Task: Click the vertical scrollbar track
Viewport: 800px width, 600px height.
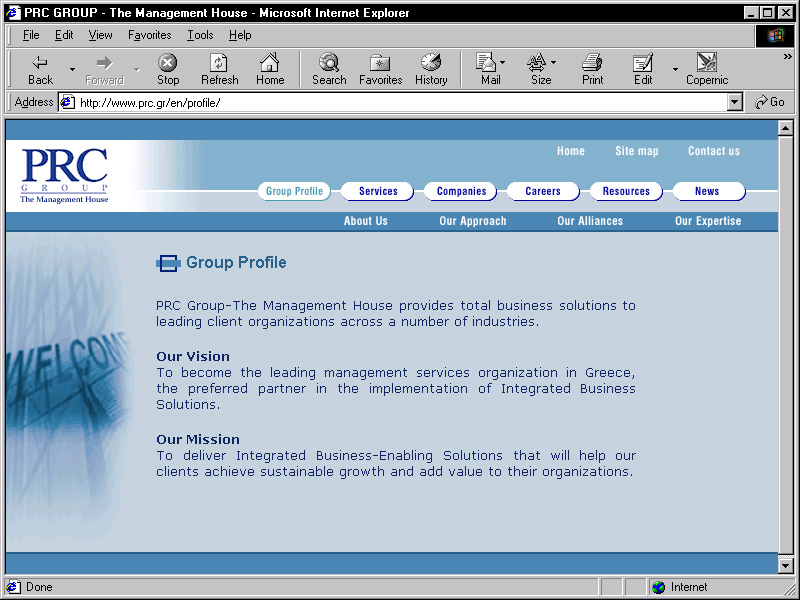Action: pyautogui.click(x=786, y=347)
